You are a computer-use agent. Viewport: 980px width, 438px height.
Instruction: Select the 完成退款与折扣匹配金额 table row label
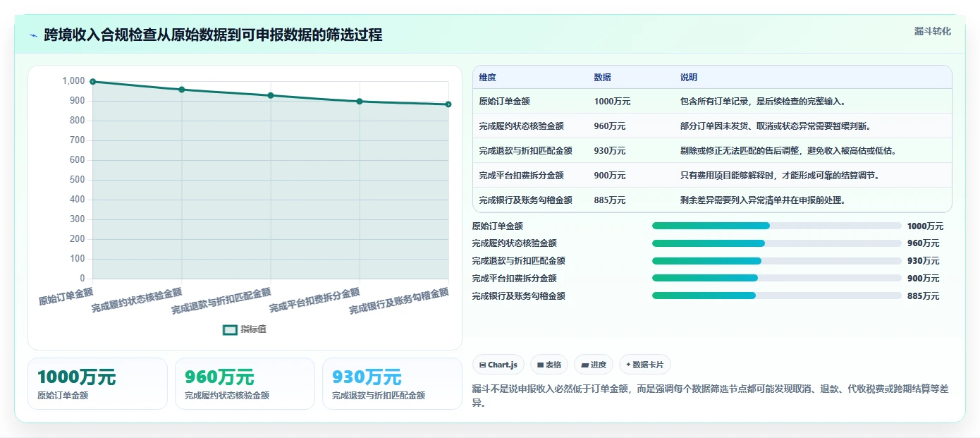tap(525, 151)
